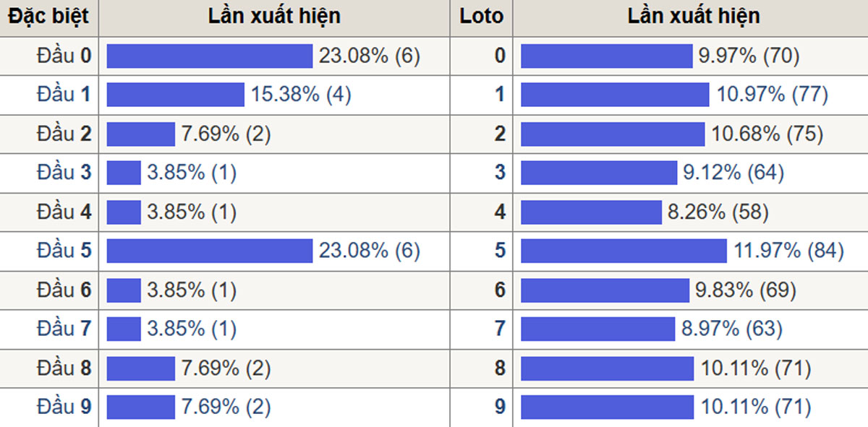This screenshot has height=427, width=868.
Task: Click the 23.08% (6) bar for Đầu 0
Action: pyautogui.click(x=210, y=56)
